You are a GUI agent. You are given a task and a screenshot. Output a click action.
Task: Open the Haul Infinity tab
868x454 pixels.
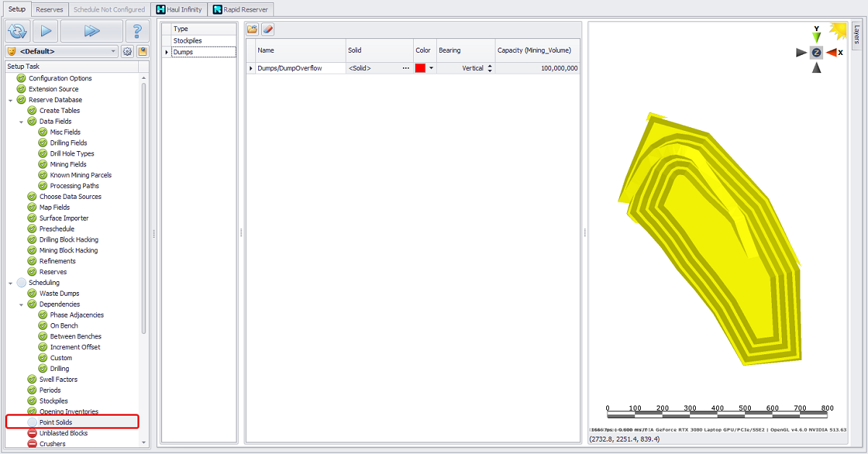click(x=179, y=9)
